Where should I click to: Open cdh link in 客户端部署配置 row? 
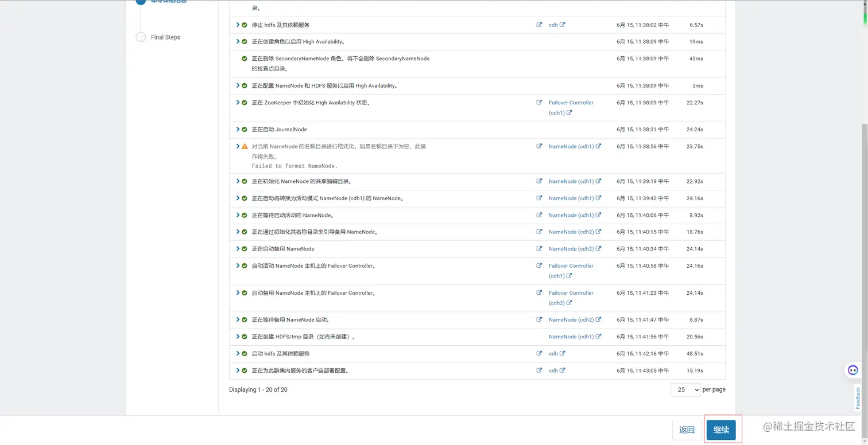point(557,370)
